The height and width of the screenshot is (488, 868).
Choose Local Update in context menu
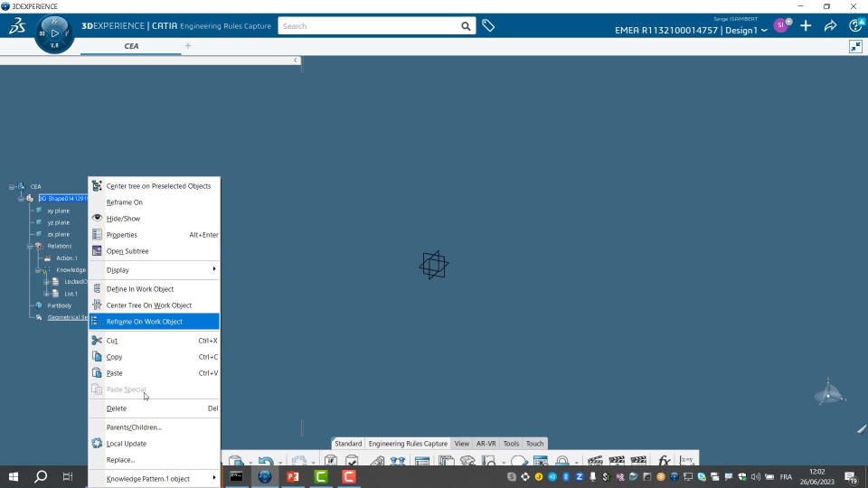pos(155,443)
